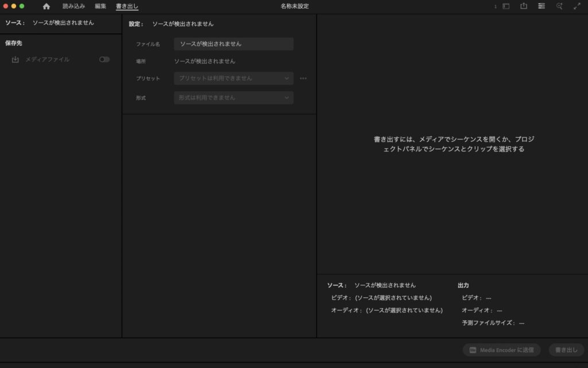Click the Quick Export share icon
This screenshot has width=588, height=368.
524,6
